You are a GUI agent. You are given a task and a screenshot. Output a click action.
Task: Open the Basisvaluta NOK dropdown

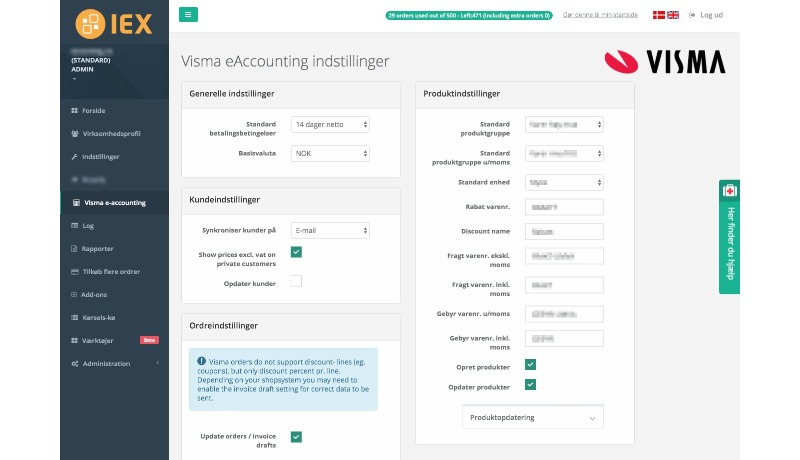coord(330,154)
